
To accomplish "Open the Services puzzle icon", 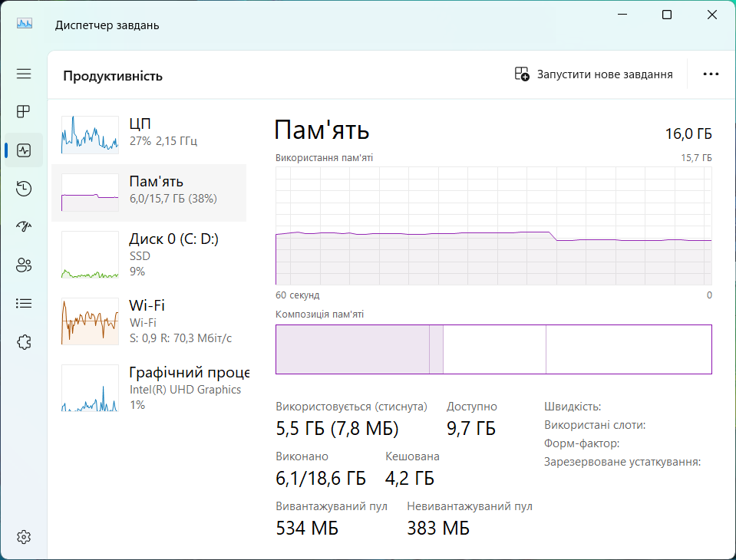I will [24, 342].
